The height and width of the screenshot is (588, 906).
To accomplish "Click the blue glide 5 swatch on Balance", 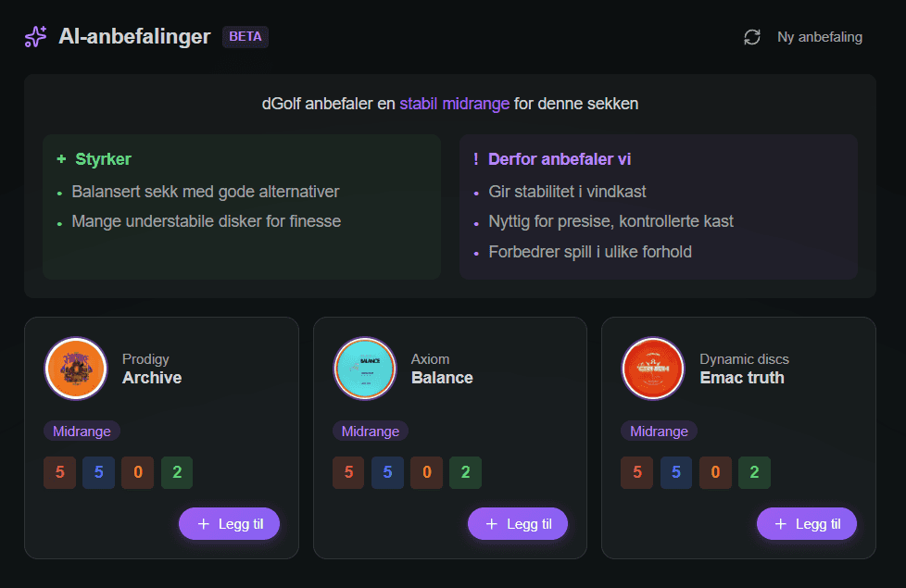I will coord(387,472).
